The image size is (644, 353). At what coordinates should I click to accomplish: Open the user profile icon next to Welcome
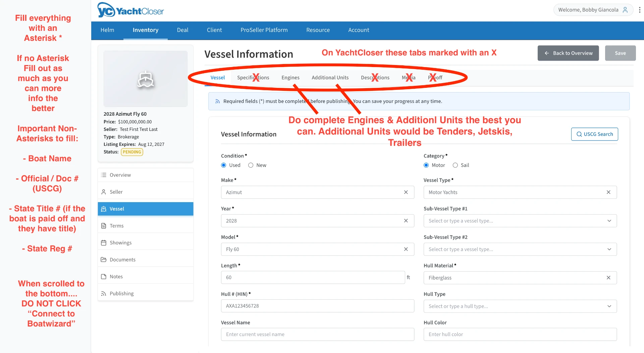pyautogui.click(x=625, y=10)
